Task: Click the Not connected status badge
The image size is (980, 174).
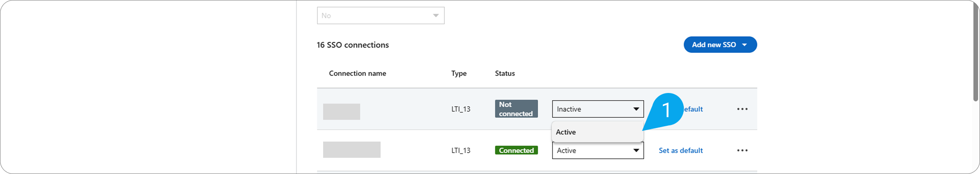Action: click(516, 109)
